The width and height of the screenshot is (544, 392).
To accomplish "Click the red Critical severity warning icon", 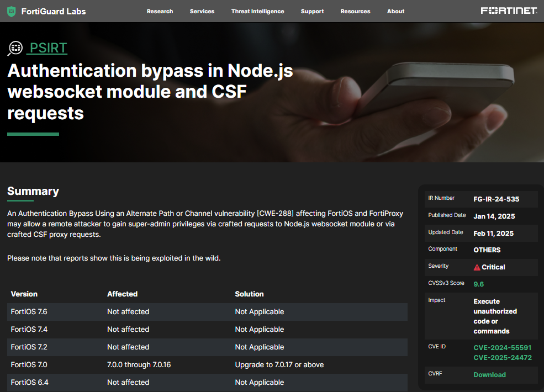I will point(477,267).
